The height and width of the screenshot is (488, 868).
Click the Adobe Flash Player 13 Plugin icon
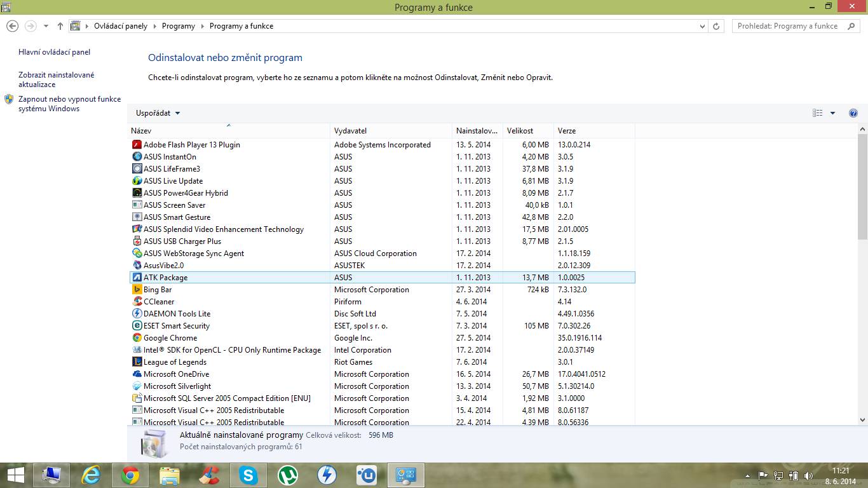click(137, 145)
